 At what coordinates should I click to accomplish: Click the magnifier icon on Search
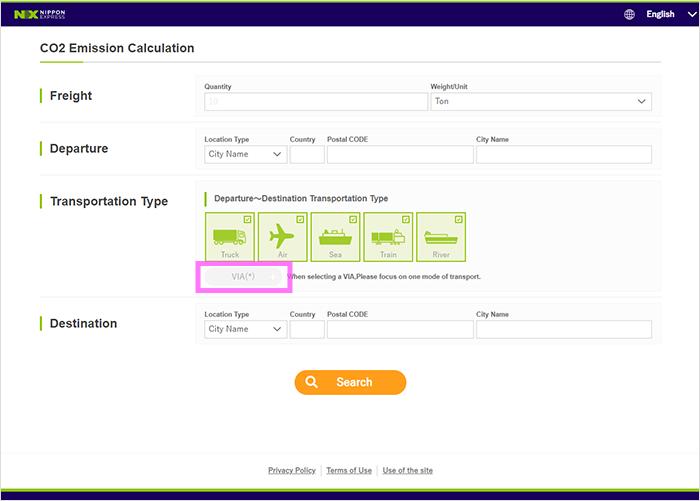click(x=312, y=382)
